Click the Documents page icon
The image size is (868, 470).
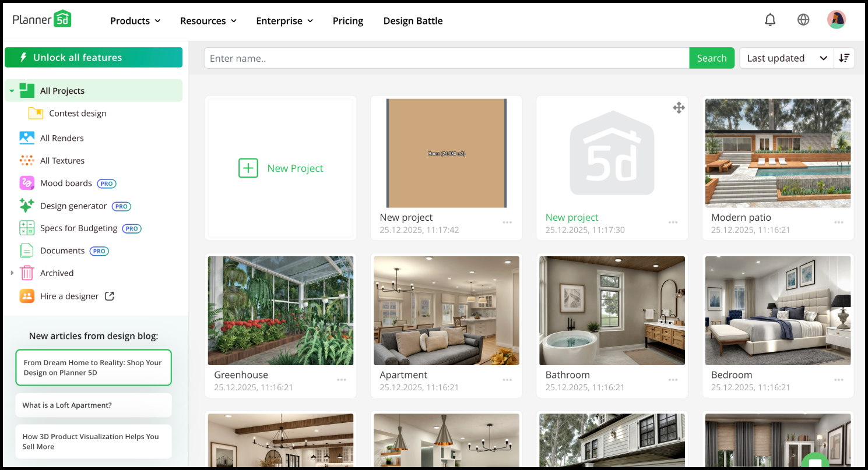tap(27, 250)
